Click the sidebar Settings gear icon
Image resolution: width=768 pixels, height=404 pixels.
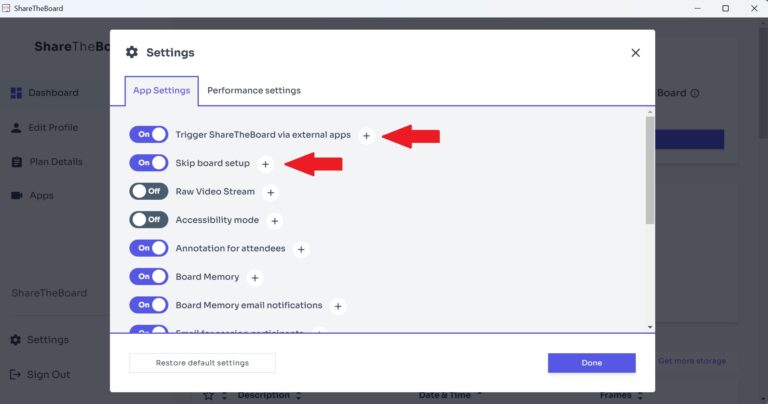click(x=16, y=340)
